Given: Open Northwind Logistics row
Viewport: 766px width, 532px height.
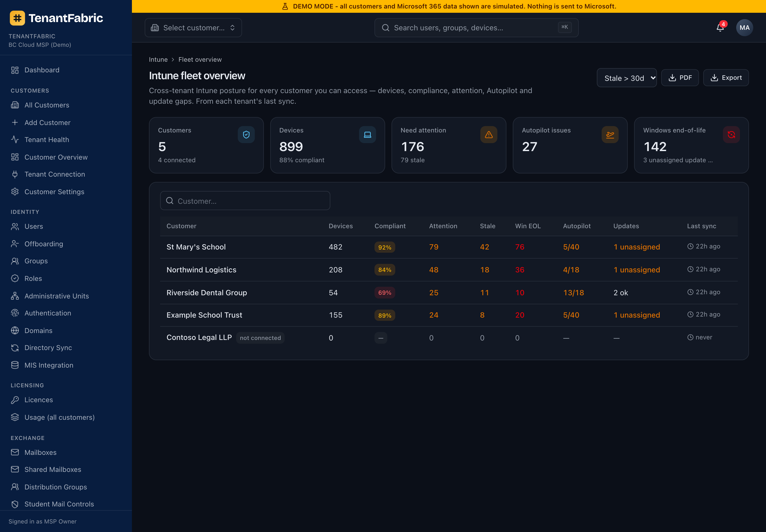Looking at the screenshot, I should [x=449, y=270].
